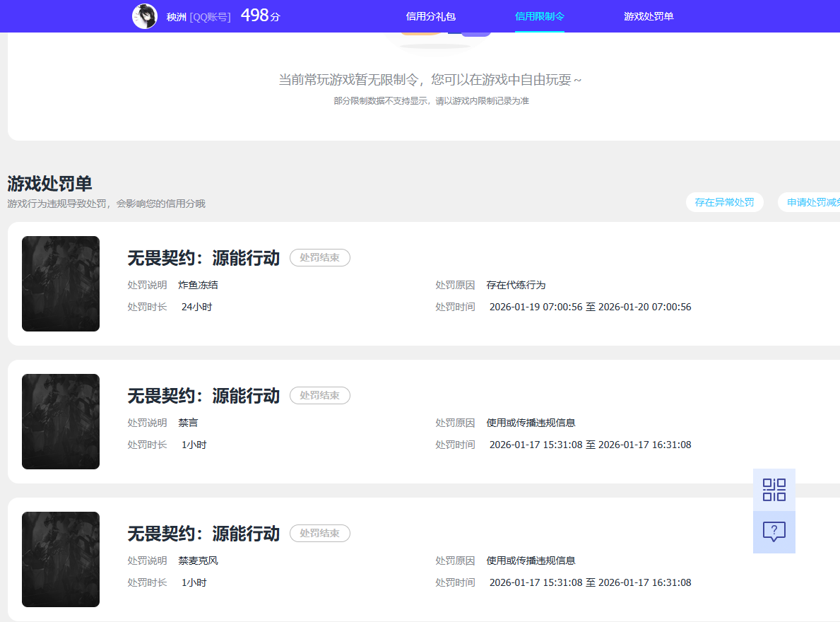Viewport: 840px width, 622px height.
Task: Click the 游戏行为违规导致处罚 subtitle
Action: click(106, 204)
